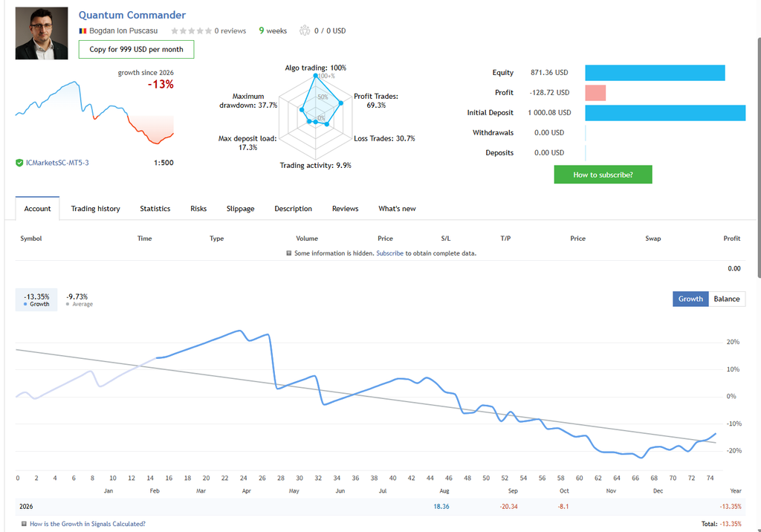Open the Trading history tab
761x532 pixels.
coord(96,209)
